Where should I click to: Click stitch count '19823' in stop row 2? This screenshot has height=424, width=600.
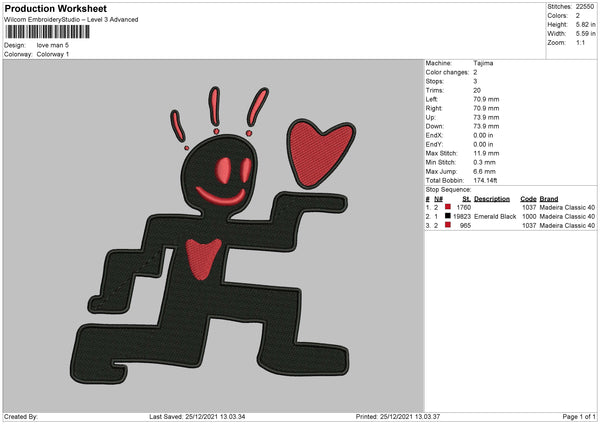tap(462, 217)
